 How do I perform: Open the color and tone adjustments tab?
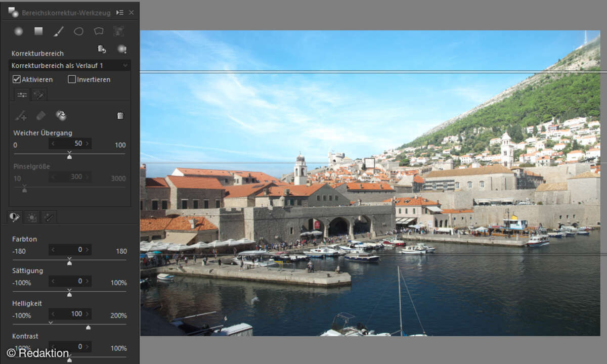click(x=14, y=217)
